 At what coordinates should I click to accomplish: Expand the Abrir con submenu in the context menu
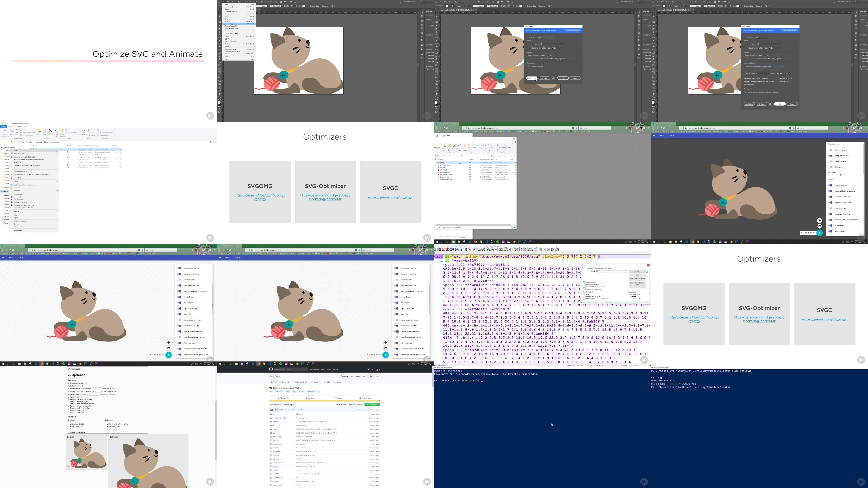click(57, 190)
